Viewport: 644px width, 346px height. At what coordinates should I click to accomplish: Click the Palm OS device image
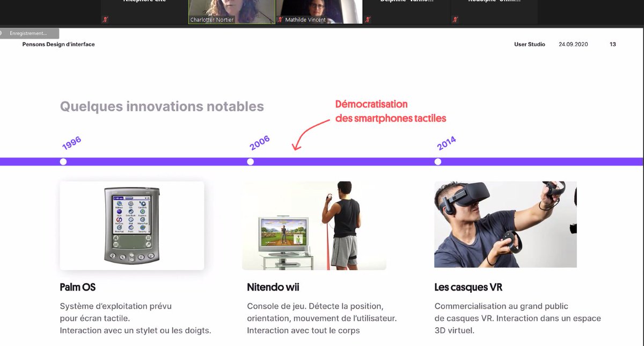[x=132, y=225]
